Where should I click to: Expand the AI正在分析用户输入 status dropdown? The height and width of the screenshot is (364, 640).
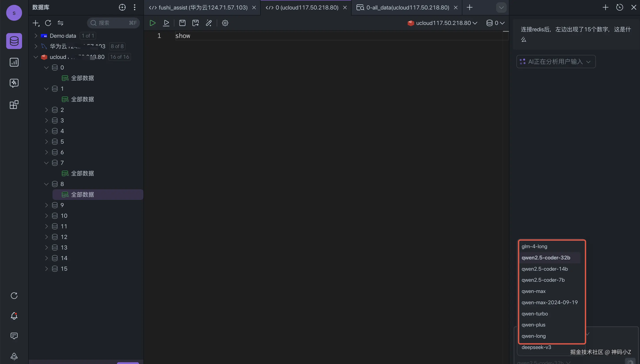(x=556, y=62)
